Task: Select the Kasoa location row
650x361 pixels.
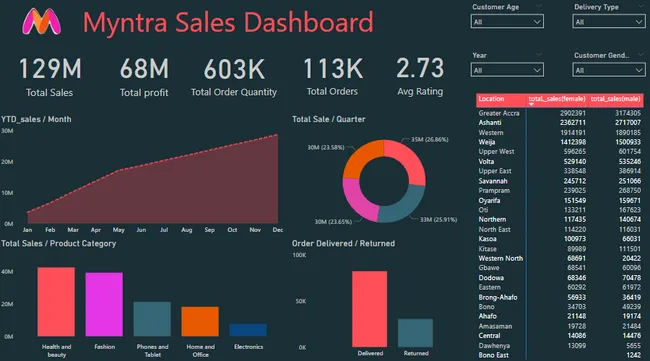Action: (560, 239)
